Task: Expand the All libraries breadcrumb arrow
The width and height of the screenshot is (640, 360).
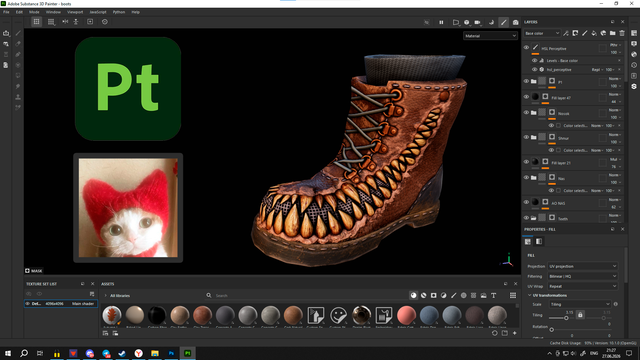Action: coord(106,296)
